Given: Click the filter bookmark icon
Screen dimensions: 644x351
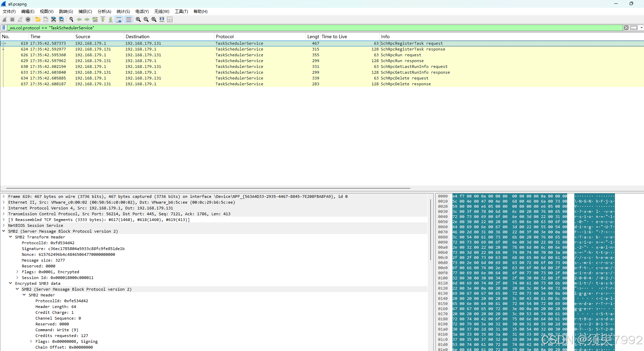Looking at the screenshot, I should point(4,28).
